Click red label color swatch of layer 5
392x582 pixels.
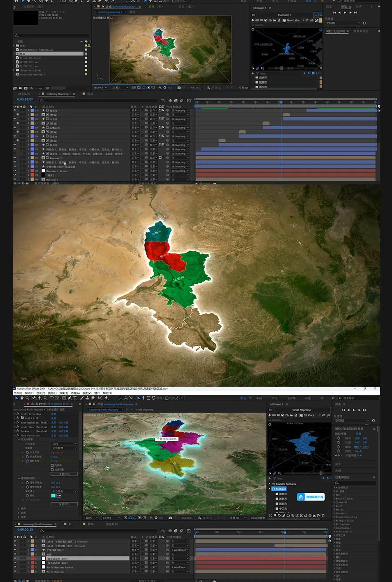tap(32, 558)
